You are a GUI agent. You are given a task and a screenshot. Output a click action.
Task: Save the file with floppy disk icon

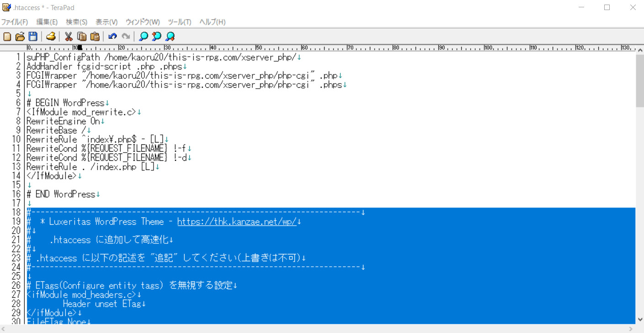point(33,37)
